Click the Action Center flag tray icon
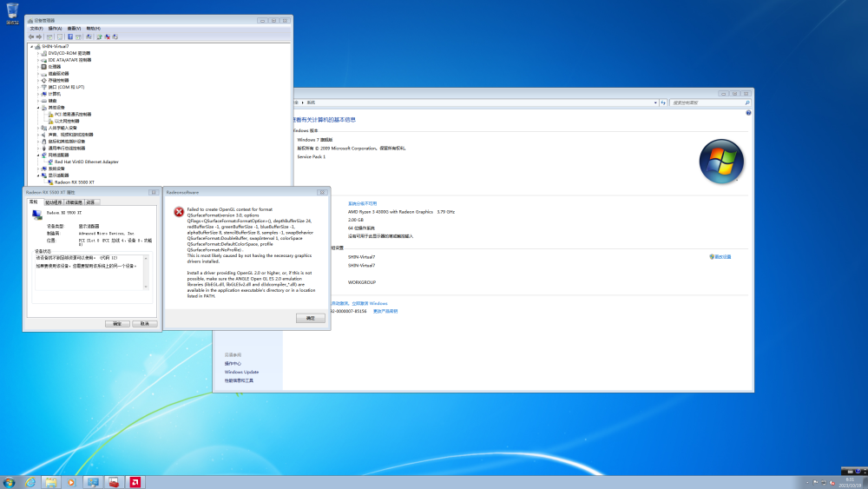Image resolution: width=868 pixels, height=489 pixels. point(815,483)
